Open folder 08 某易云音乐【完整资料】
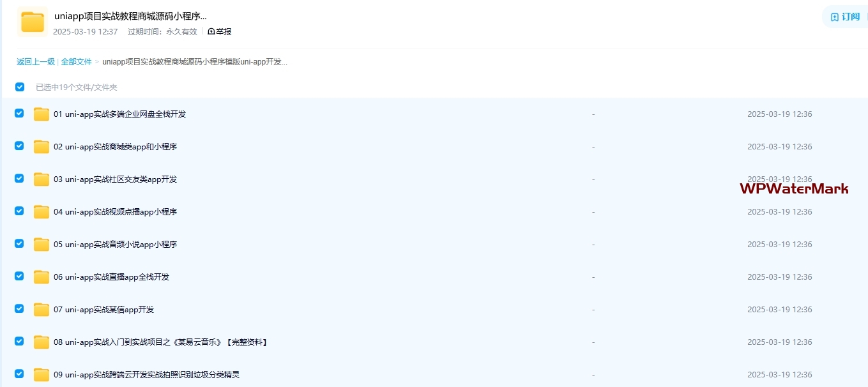The width and height of the screenshot is (868, 387). (160, 342)
